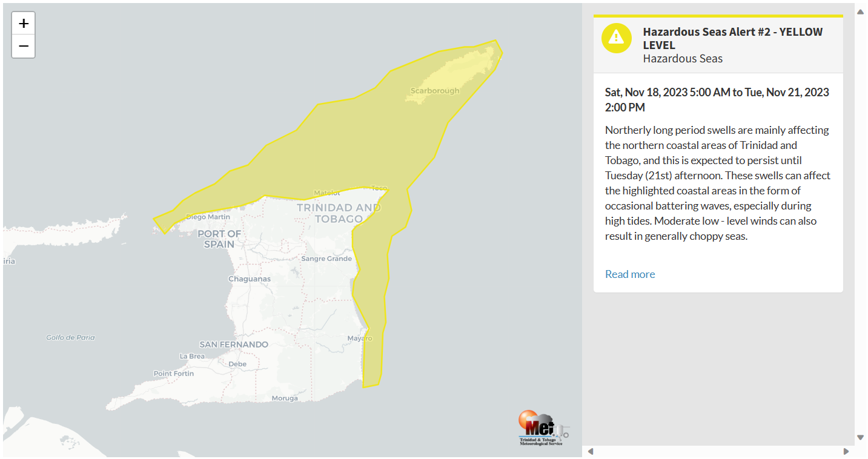Click the Port of Spain map label
Screen dimensions: 868x459
coord(219,239)
